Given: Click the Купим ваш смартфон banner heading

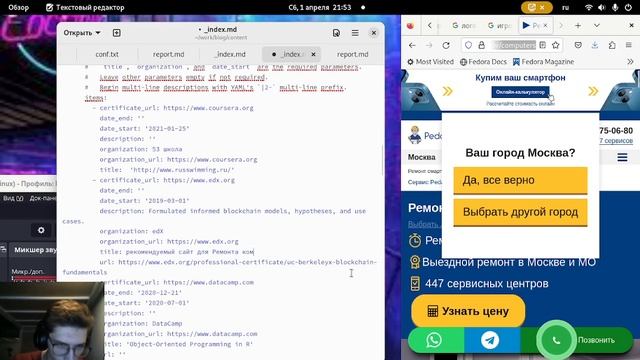Looking at the screenshot, I should (x=520, y=78).
